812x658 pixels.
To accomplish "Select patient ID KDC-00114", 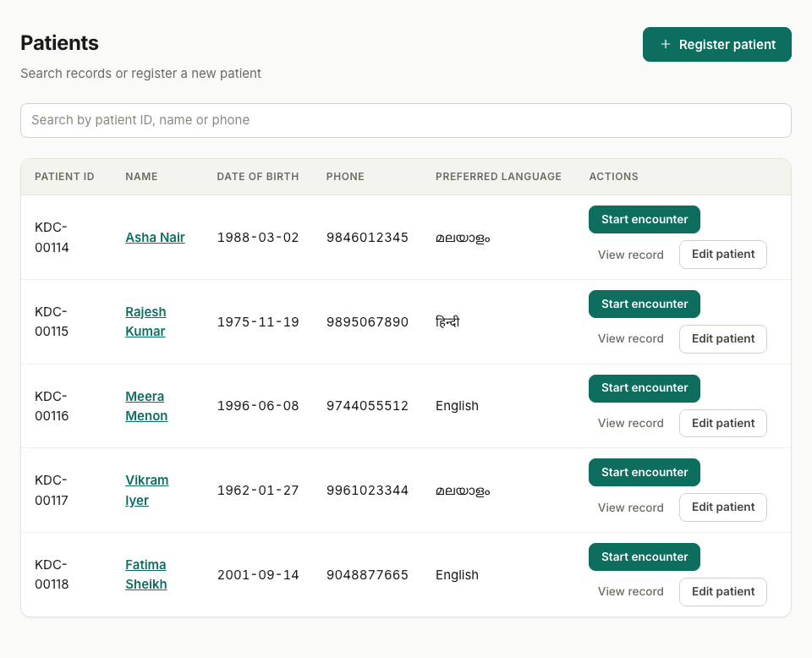I will (x=52, y=238).
